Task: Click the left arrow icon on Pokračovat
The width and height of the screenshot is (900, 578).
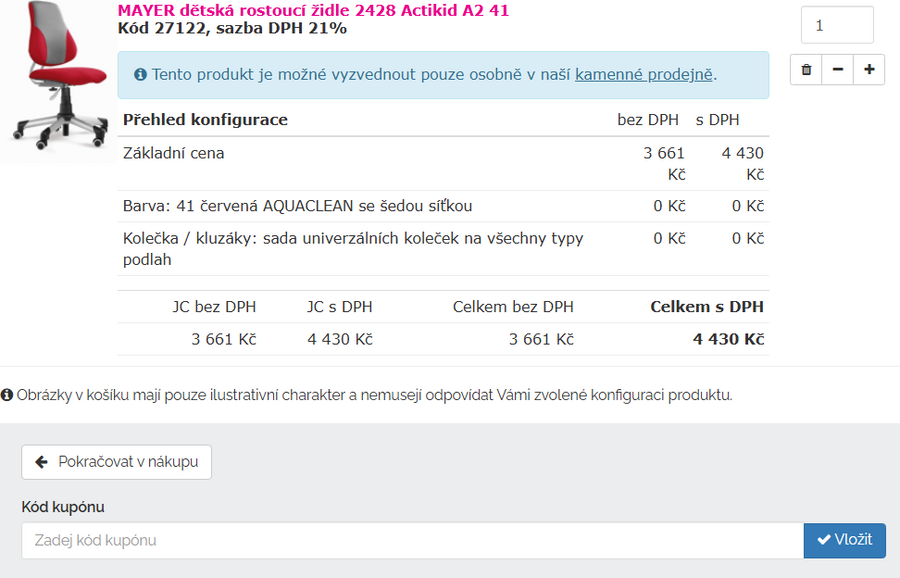Action: 42,462
